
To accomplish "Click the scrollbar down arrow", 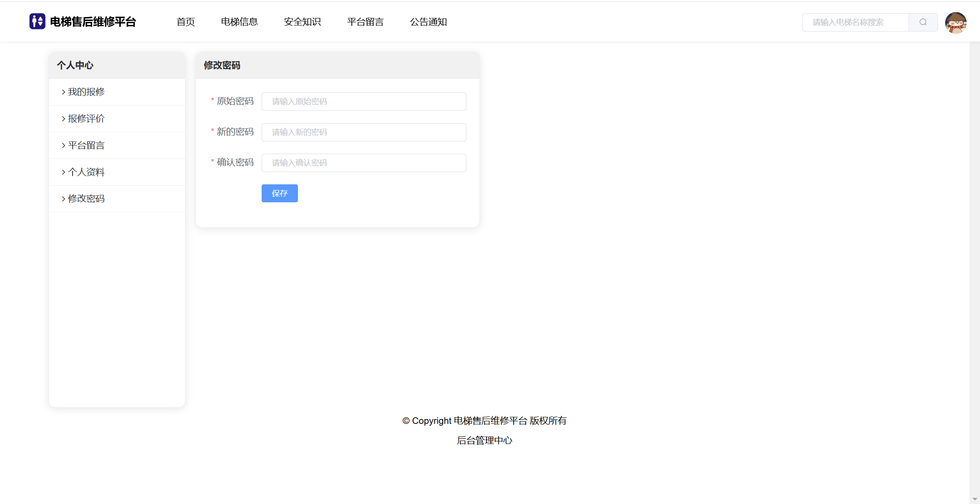I will 974,499.
